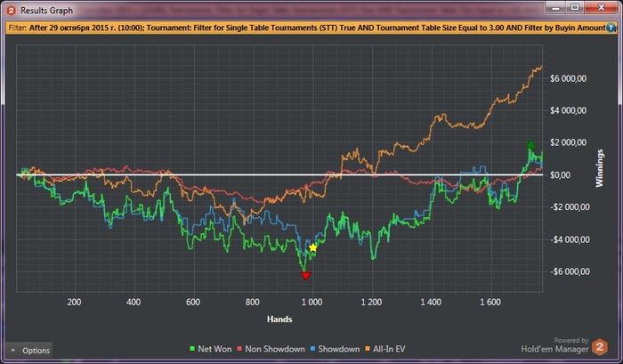Expand the Options panel
Screen dimensions: 623x364
(29, 350)
